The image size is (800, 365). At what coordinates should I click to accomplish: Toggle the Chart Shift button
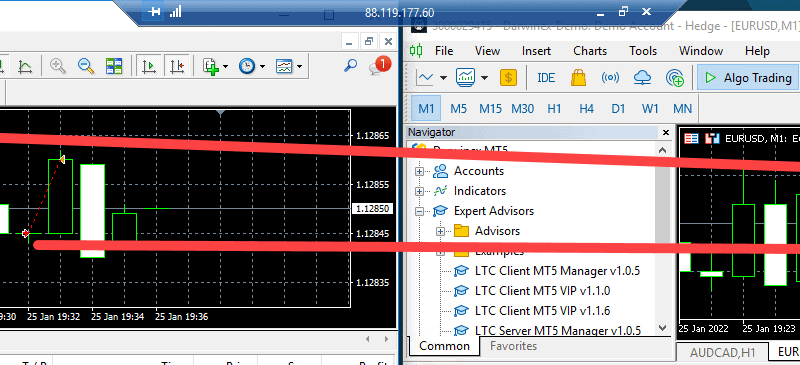click(x=178, y=66)
